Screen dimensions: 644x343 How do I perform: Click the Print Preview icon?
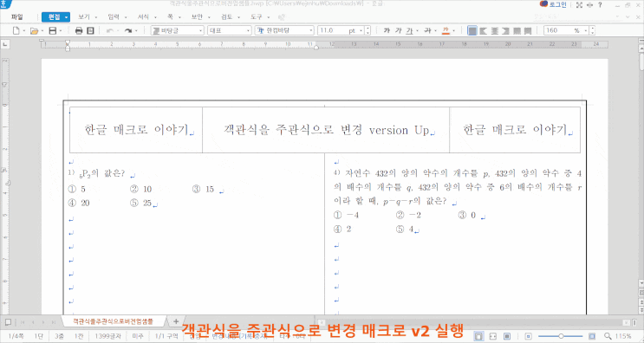click(90, 31)
